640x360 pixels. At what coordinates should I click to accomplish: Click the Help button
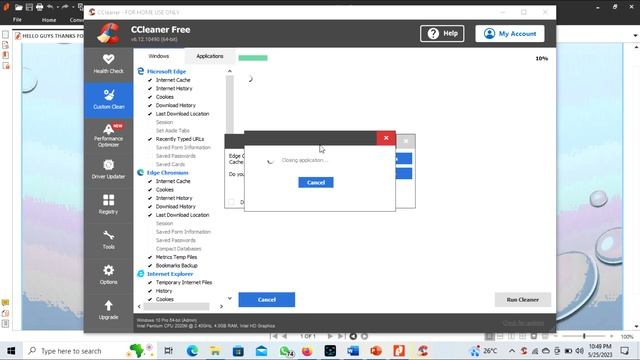click(442, 33)
